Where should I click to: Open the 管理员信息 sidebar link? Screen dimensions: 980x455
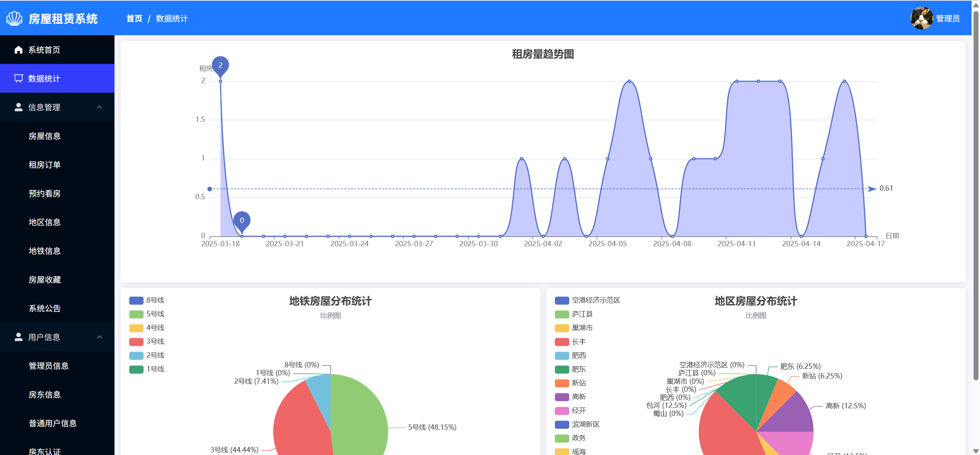click(x=49, y=366)
